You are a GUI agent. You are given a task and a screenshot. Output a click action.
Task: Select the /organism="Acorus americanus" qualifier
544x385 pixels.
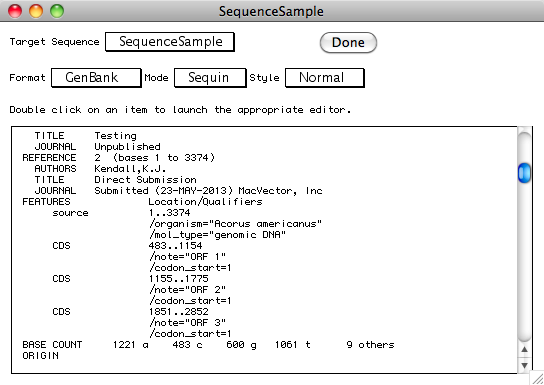[236, 224]
